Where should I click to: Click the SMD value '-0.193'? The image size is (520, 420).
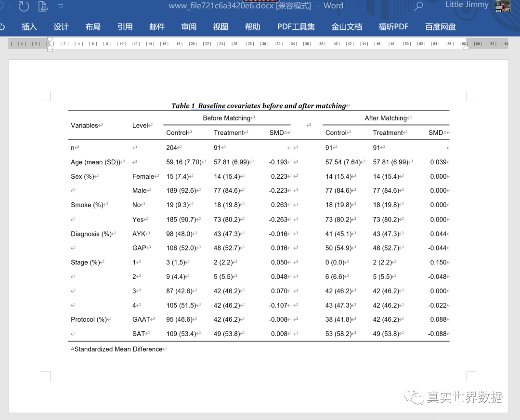[278, 162]
